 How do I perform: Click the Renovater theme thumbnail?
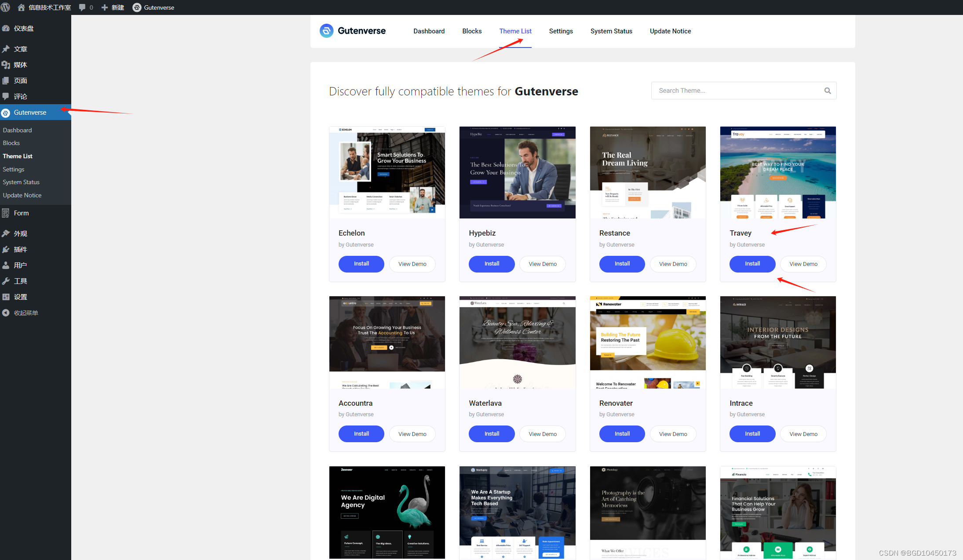pyautogui.click(x=647, y=342)
